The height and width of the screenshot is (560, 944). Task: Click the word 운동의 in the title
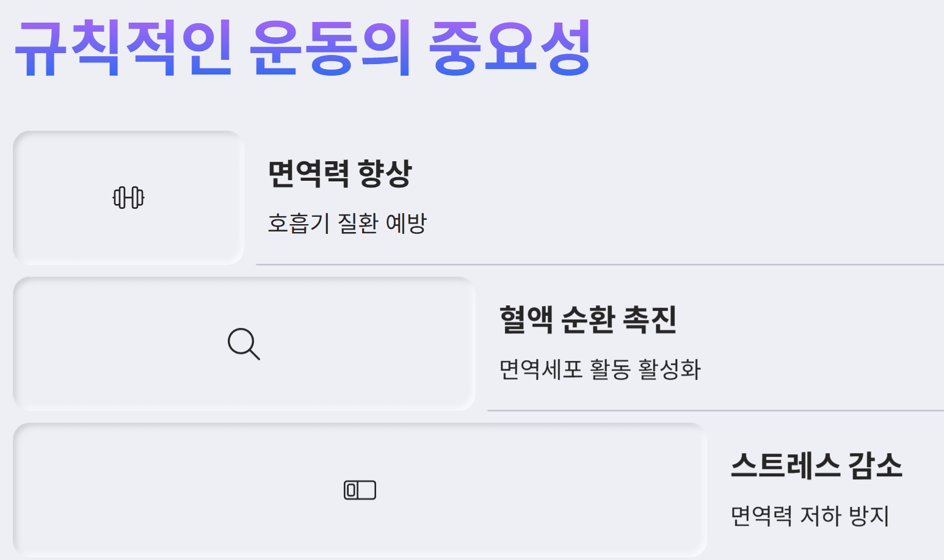pos(332,48)
